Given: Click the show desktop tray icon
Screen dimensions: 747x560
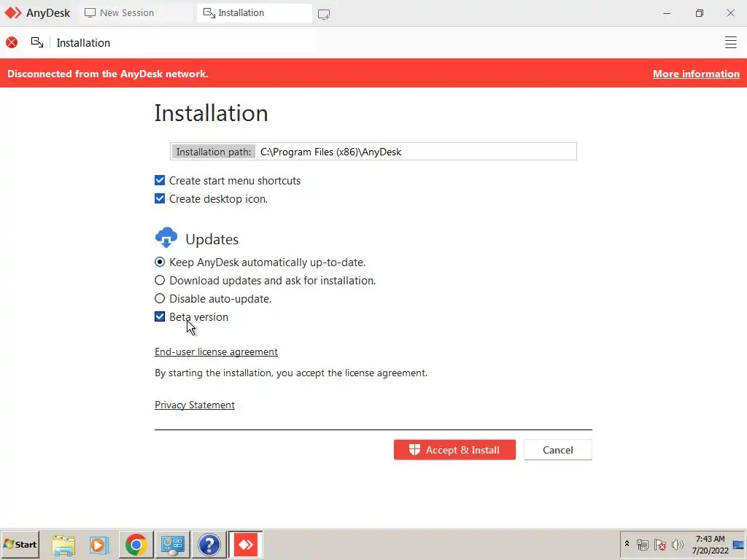Looking at the screenshot, I should tap(738, 545).
